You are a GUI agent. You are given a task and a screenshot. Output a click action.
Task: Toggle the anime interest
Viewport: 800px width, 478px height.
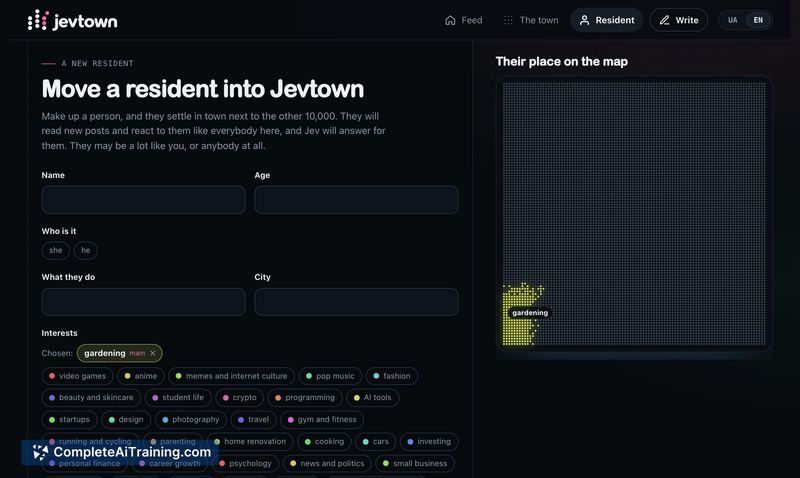click(141, 376)
